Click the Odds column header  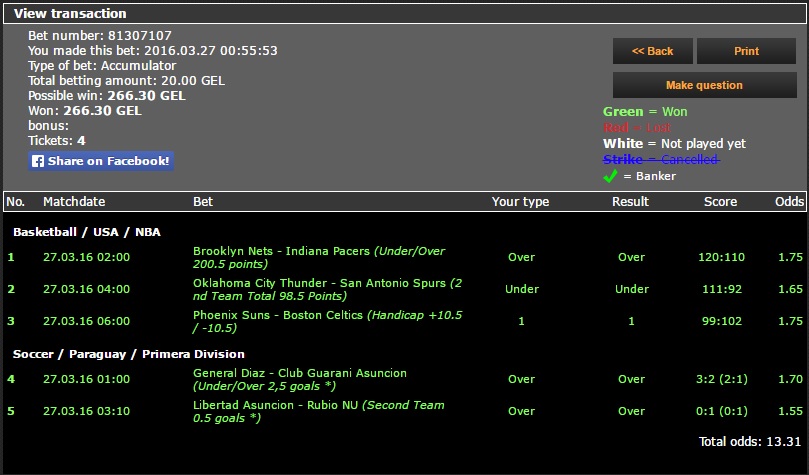(789, 202)
